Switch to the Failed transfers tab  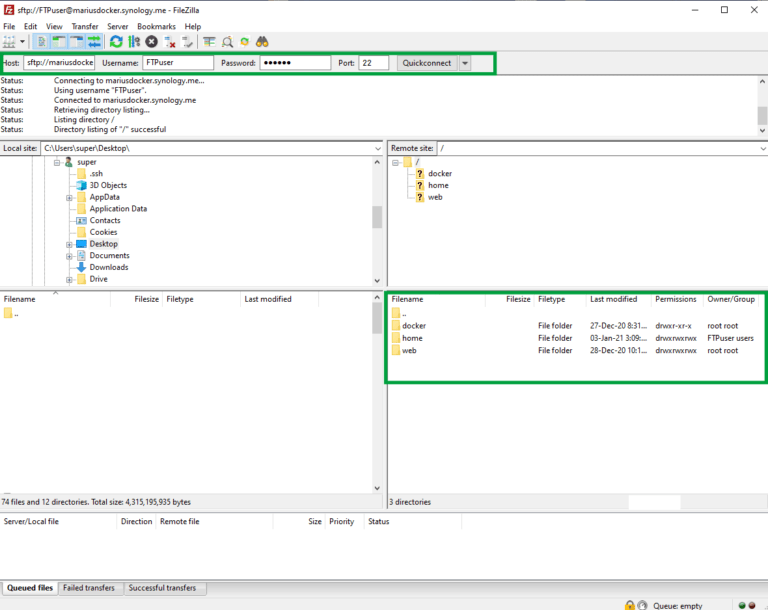coord(89,588)
